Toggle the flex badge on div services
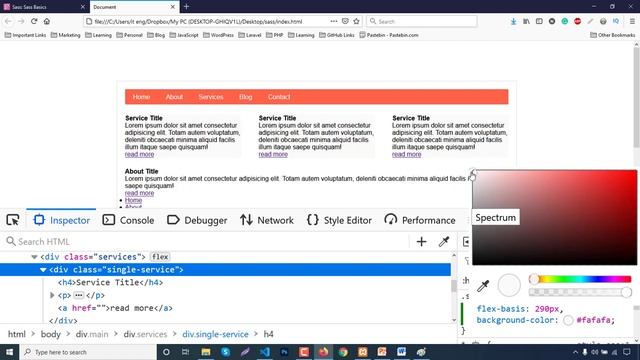The width and height of the screenshot is (640, 360). coord(160,257)
